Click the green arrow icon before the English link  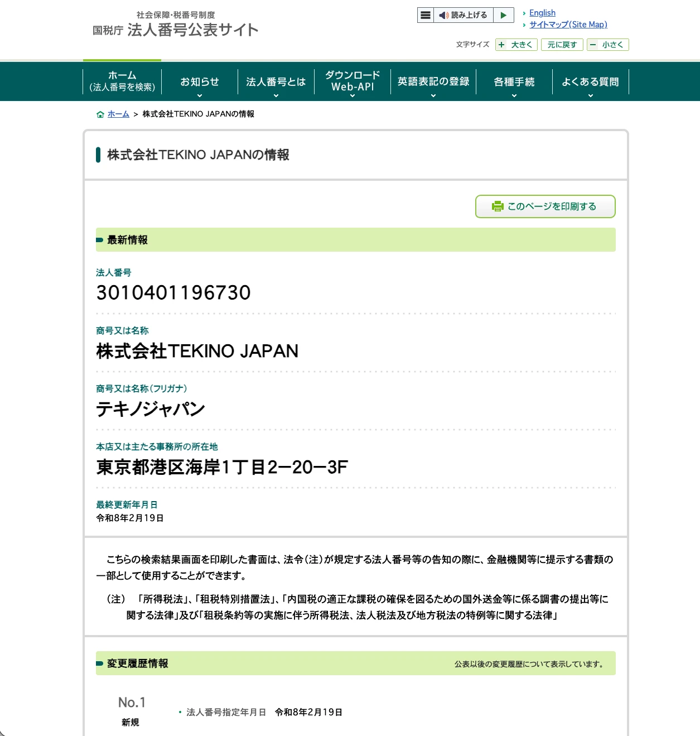pos(524,13)
